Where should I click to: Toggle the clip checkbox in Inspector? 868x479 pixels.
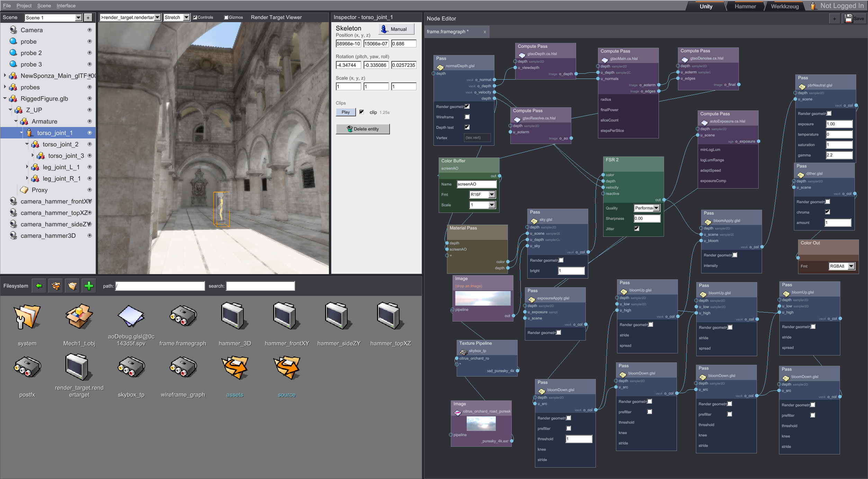tap(361, 112)
